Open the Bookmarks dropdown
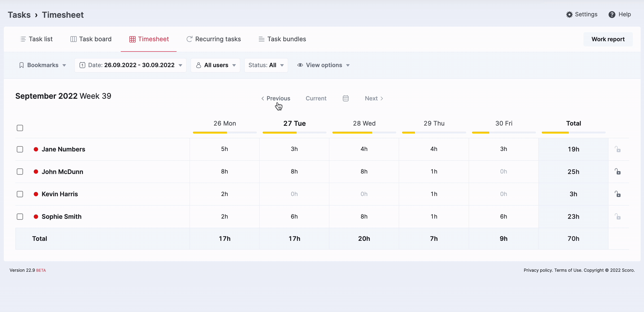Image resolution: width=644 pixels, height=312 pixels. [x=43, y=65]
